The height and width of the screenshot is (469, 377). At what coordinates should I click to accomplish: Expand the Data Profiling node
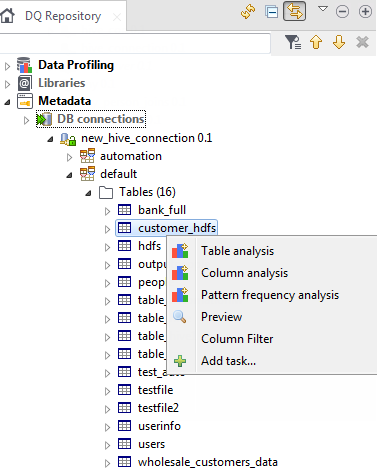[x=7, y=66]
